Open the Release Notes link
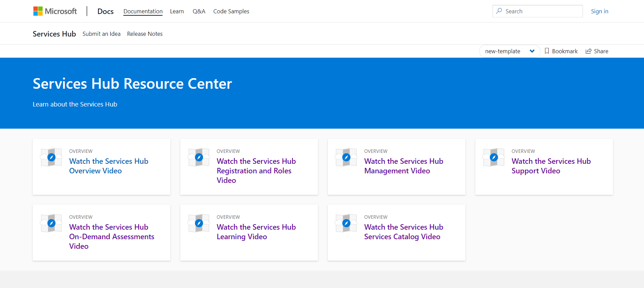 (145, 34)
